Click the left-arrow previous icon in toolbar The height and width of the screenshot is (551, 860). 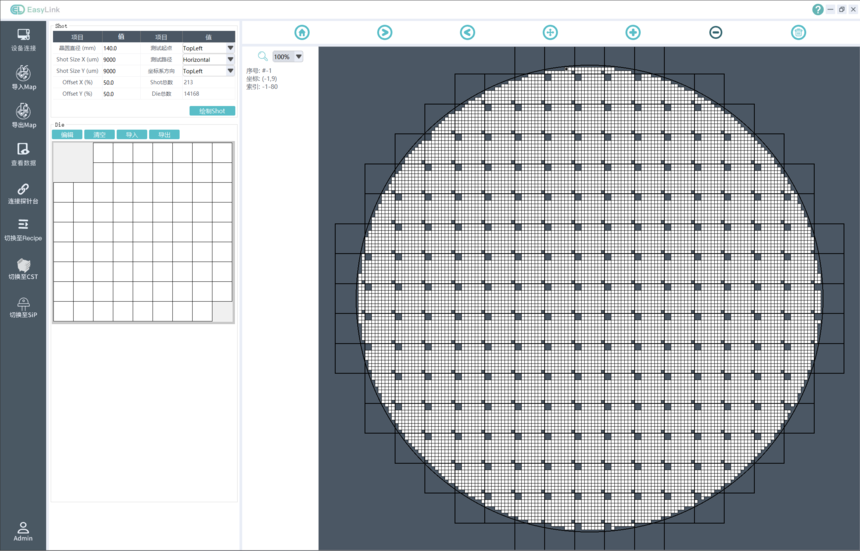click(x=467, y=32)
